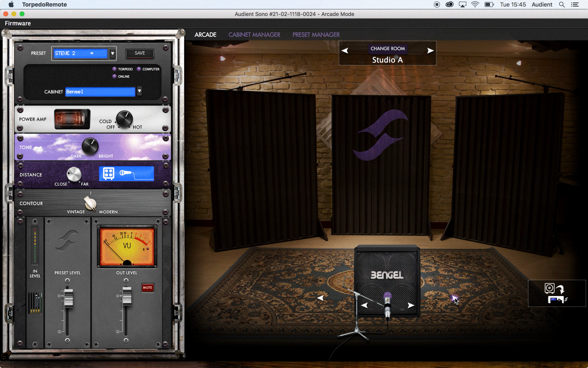Screen dimensions: 588x368
Task: Click the orange VU meter
Action: [127, 247]
